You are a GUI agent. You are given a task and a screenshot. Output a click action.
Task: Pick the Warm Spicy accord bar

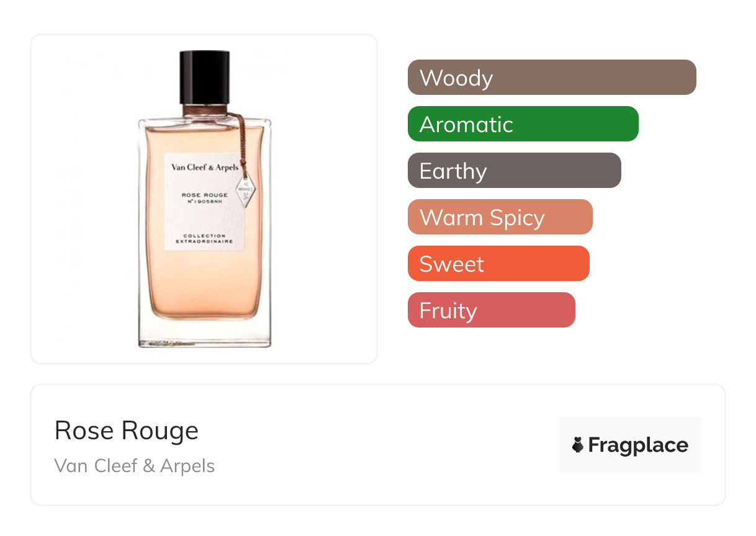(500, 217)
